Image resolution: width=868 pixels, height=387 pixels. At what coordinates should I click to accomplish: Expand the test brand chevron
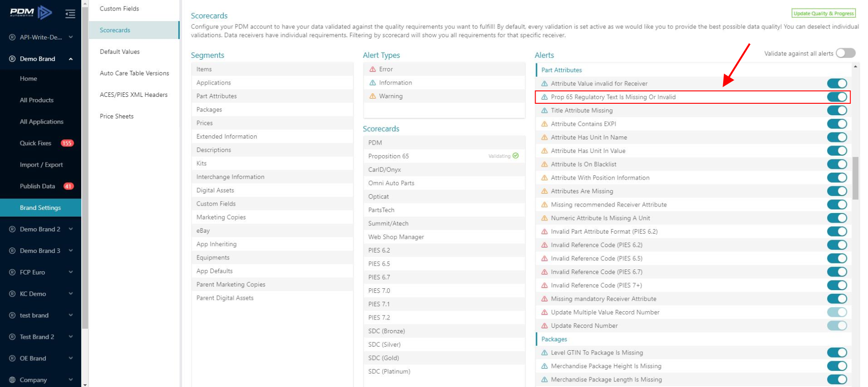pyautogui.click(x=71, y=315)
